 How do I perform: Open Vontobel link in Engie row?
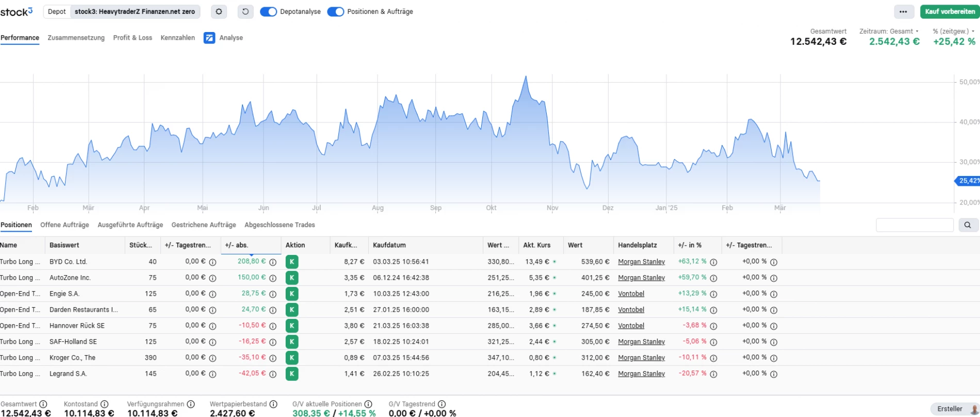pyautogui.click(x=631, y=294)
